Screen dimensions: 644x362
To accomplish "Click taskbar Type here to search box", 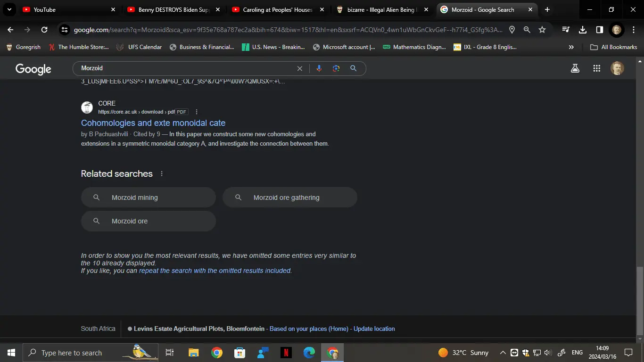I will [x=91, y=353].
